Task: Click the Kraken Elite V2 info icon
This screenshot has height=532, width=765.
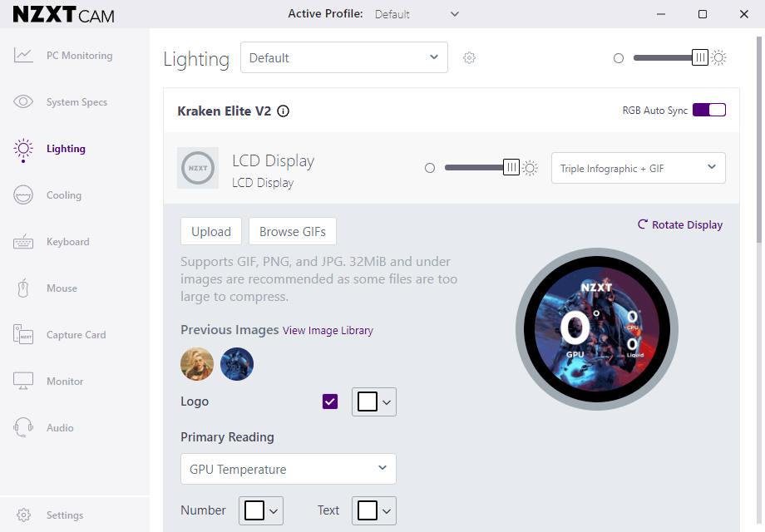Action: (283, 111)
